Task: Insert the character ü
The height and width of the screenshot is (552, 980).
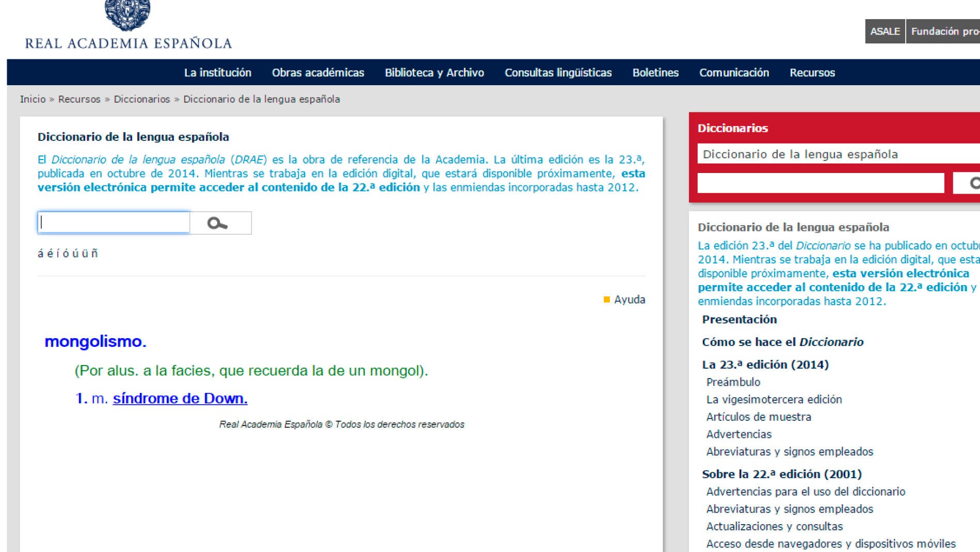Action: coord(84,253)
